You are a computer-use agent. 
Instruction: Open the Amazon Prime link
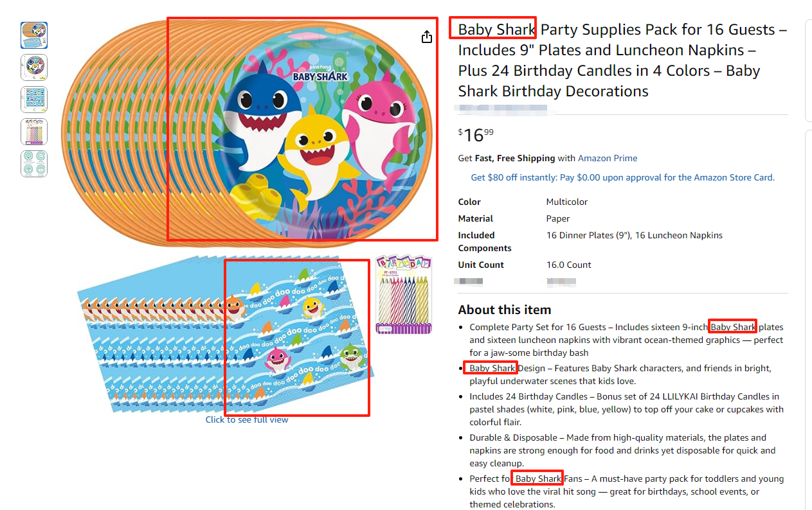pyautogui.click(x=608, y=158)
